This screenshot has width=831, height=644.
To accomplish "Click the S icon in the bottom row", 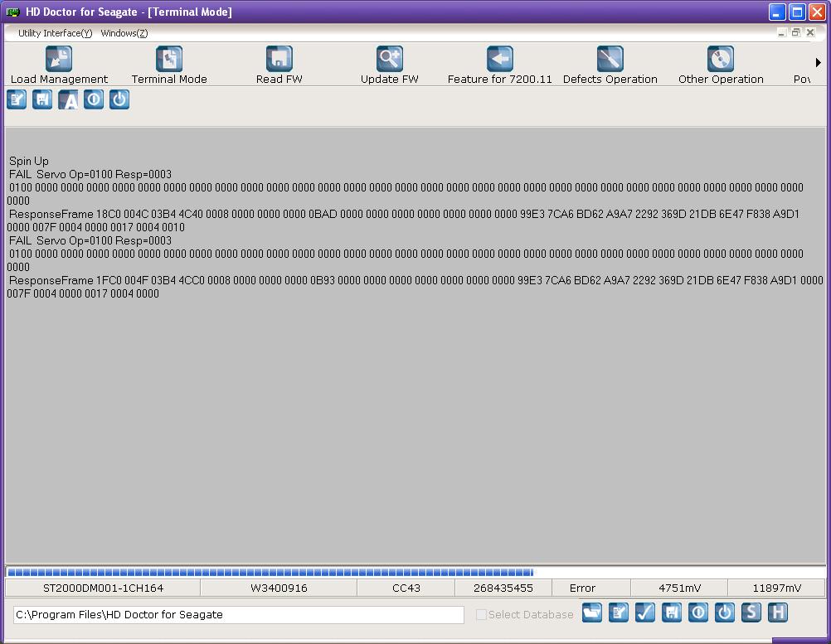I will (x=751, y=613).
